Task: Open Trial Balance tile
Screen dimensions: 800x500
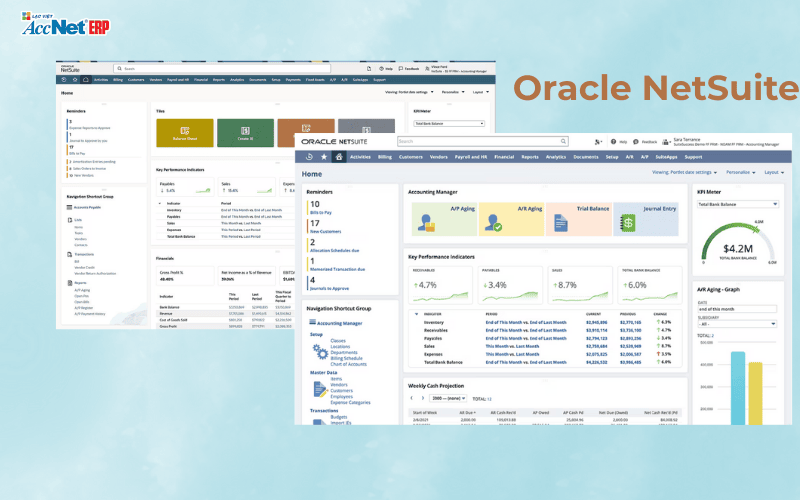Action: click(x=579, y=219)
